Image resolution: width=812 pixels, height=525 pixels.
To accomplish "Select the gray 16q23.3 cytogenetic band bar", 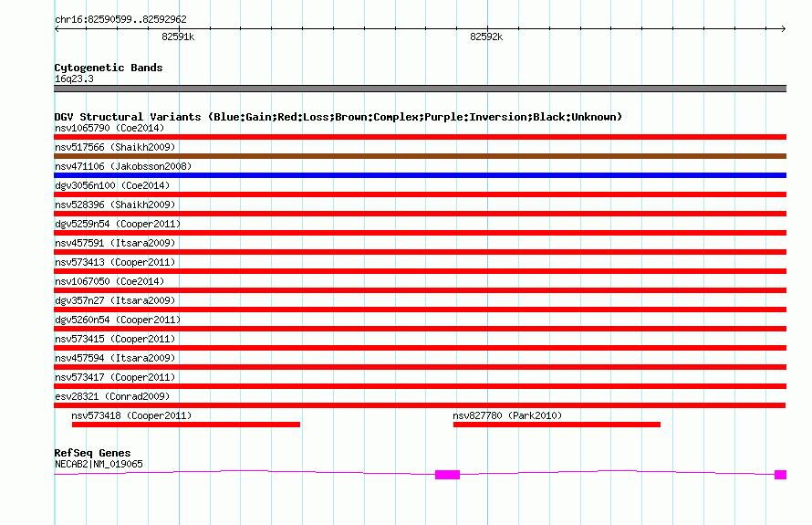I will (x=420, y=89).
